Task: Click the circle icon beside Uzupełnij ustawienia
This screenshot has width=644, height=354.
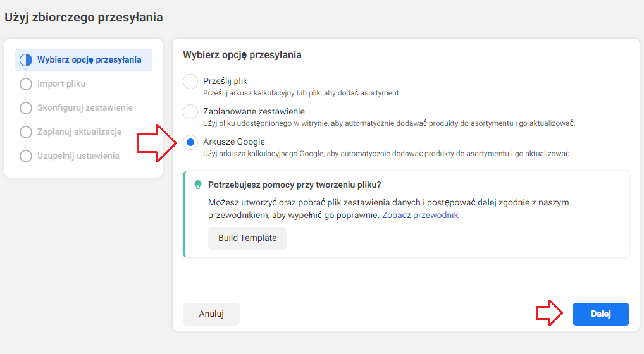Action: coord(26,156)
